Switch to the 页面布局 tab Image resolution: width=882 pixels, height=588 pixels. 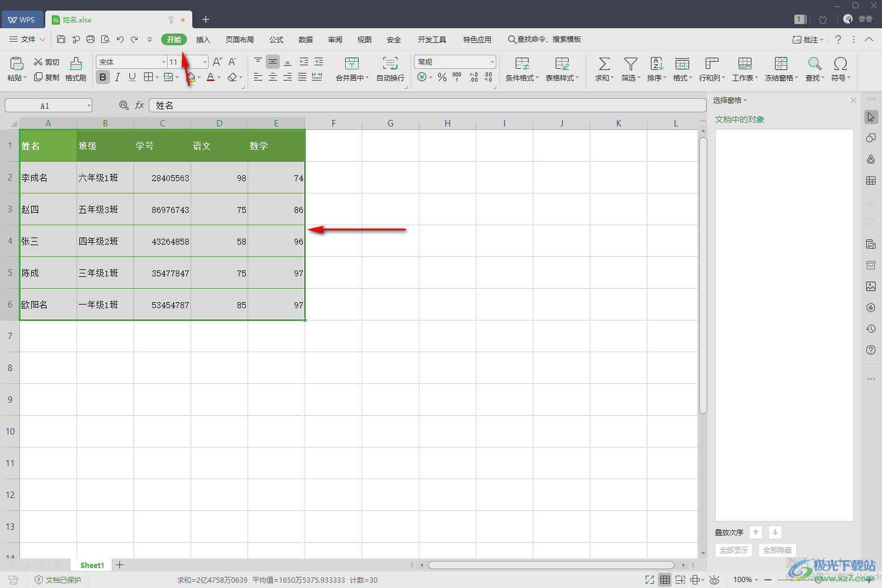tap(240, 39)
